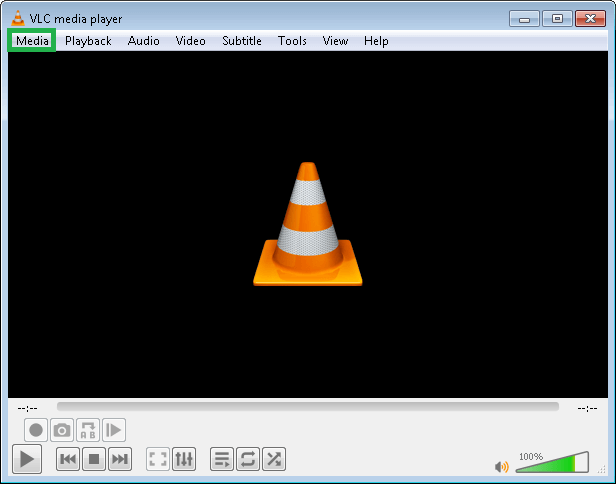The image size is (616, 484).
Task: Open the Tools menu
Action: [x=292, y=40]
